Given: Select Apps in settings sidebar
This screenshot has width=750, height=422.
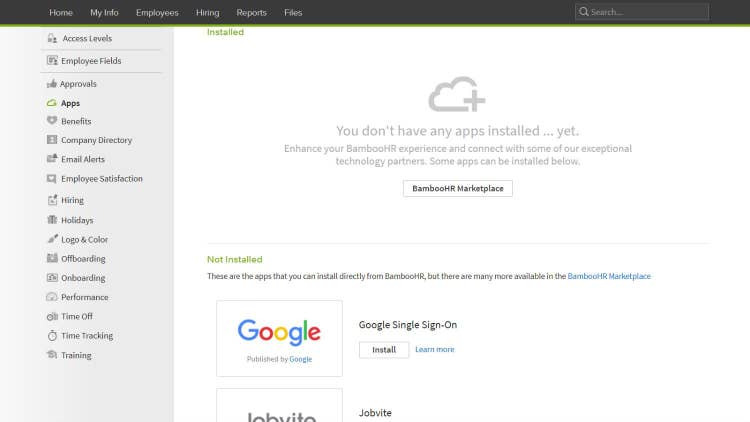Looking at the screenshot, I should 70,103.
